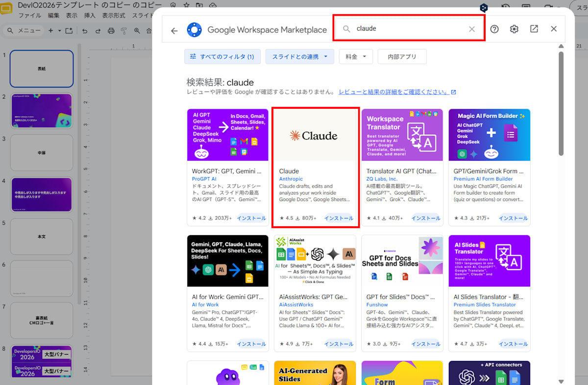Clear the claude search text with X
Screen dimensions: 588x385
472,29
